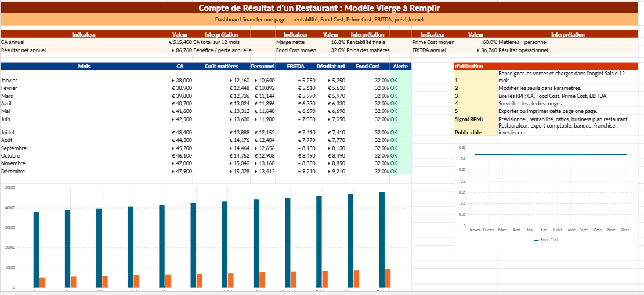
Task: Select the '16.8%' net margin value
Action: (x=331, y=42)
